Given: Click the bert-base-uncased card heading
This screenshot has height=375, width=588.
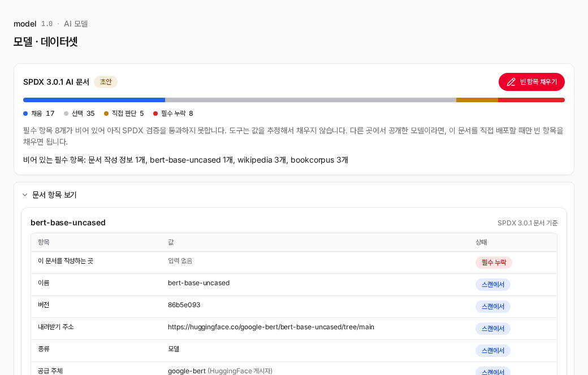Looking at the screenshot, I should click(x=68, y=223).
